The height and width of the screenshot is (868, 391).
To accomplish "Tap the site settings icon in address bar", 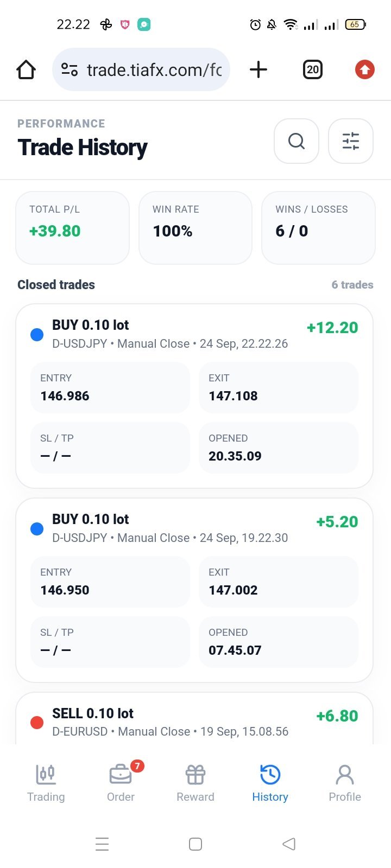I will [x=70, y=69].
